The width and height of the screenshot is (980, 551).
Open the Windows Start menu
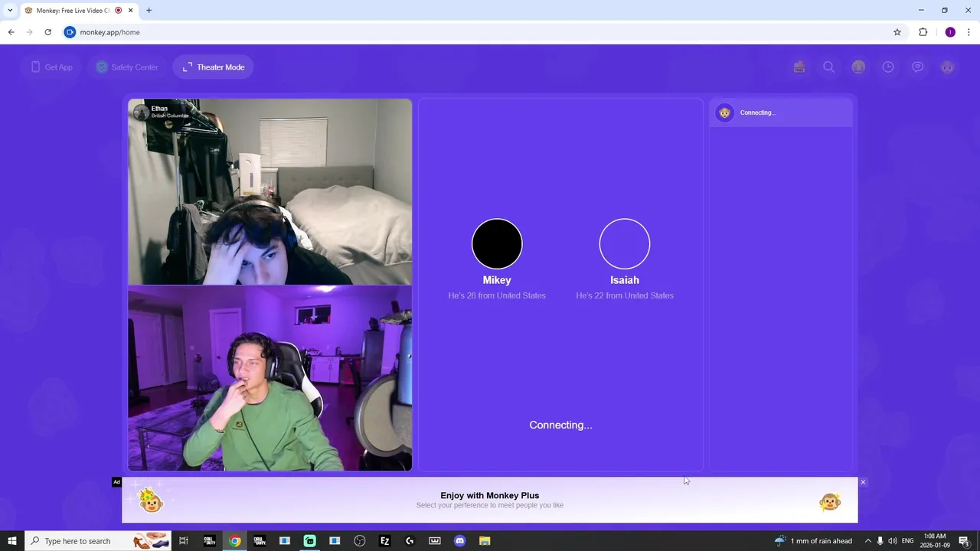point(12,541)
